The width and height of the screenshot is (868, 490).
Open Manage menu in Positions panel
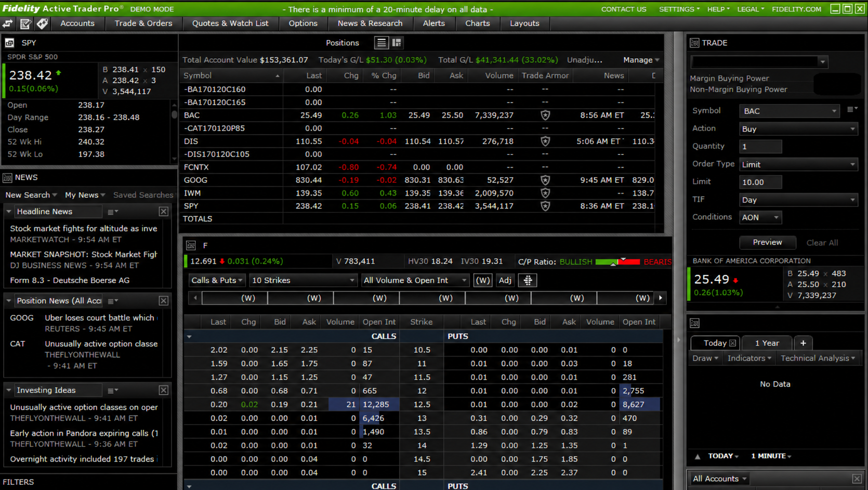641,60
